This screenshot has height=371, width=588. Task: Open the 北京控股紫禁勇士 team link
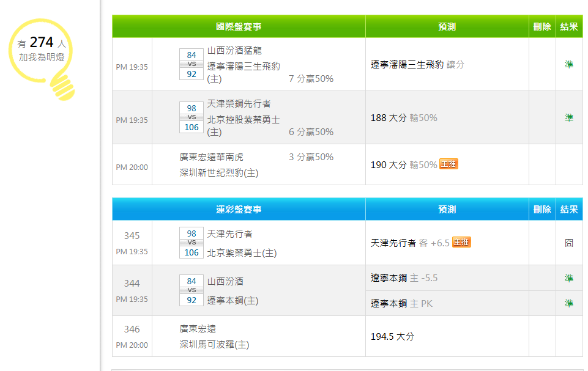point(244,120)
